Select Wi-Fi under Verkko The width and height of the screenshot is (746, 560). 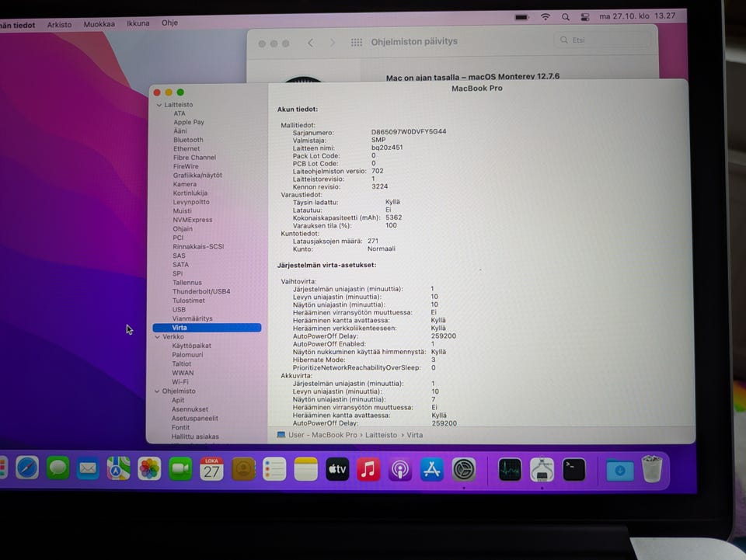180,382
